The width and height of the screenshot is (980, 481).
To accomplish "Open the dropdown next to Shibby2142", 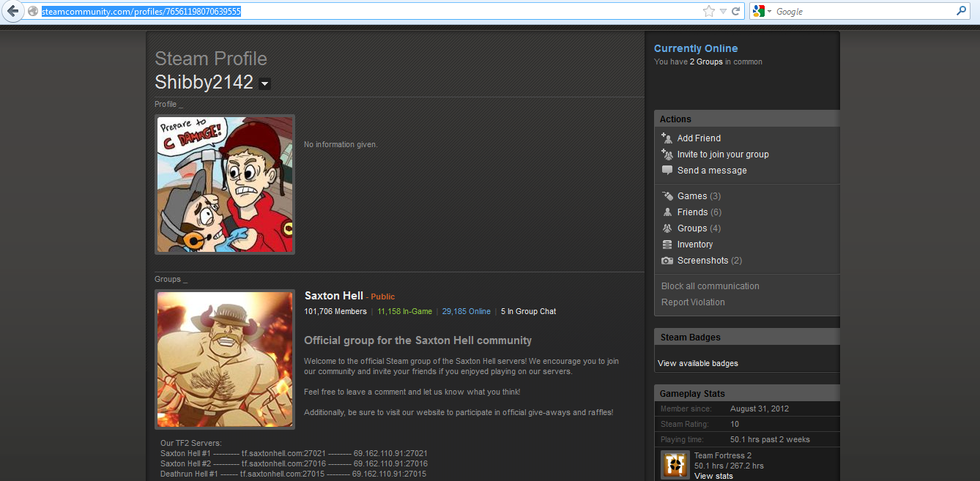I will pyautogui.click(x=264, y=83).
